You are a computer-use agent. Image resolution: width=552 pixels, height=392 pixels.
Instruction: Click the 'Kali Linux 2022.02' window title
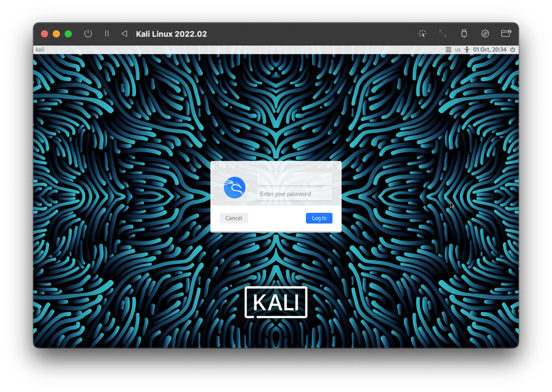[172, 34]
